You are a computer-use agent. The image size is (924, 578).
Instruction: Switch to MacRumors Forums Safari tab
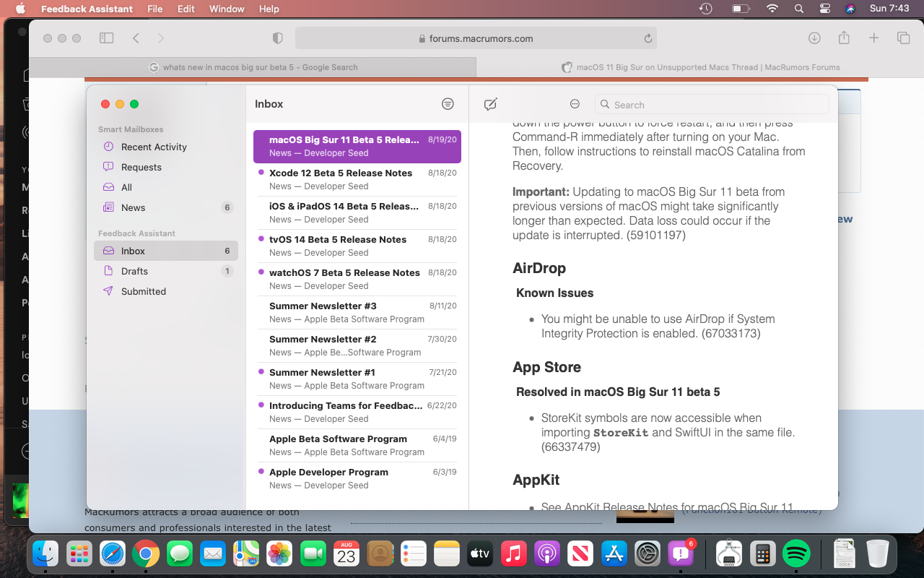click(x=700, y=67)
